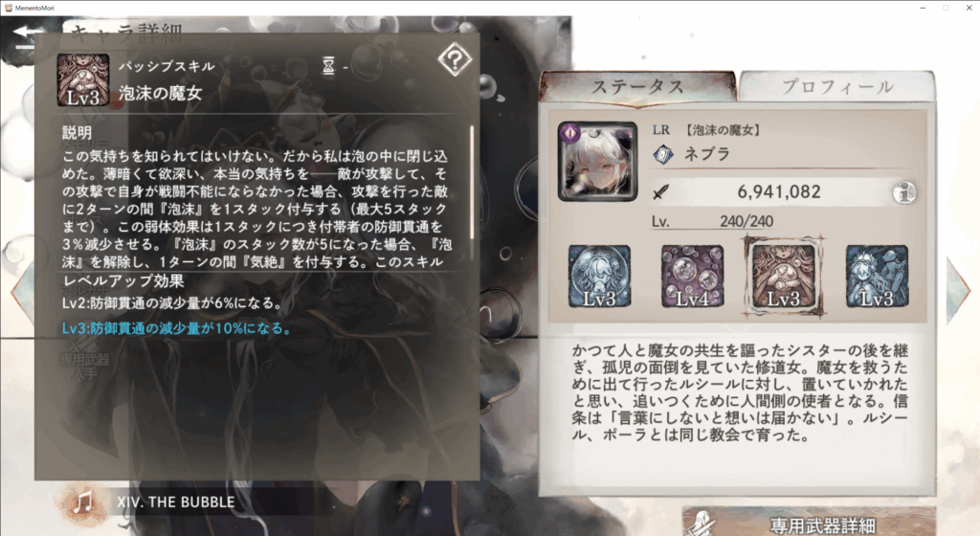Switch to the ステータス tab

click(637, 87)
